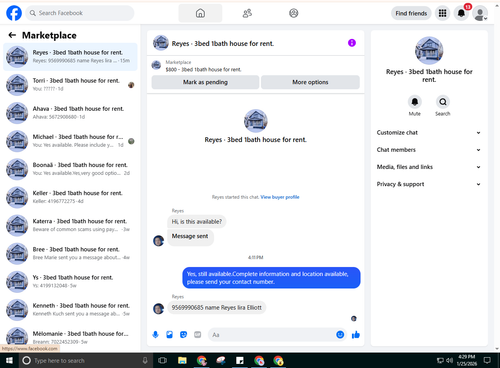Expand Privacy & support section
This screenshot has height=368, width=500.
(429, 184)
